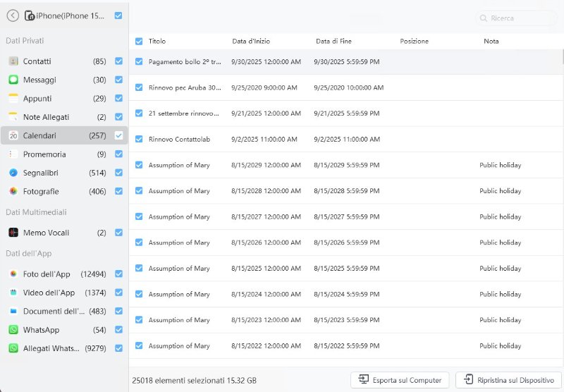Select Video dell'App category
This screenshot has height=392, width=564.
(x=49, y=293)
